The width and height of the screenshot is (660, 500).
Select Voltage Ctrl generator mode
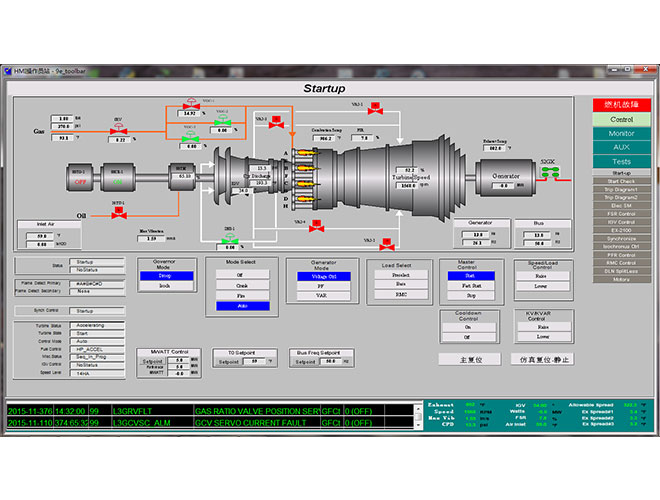[323, 277]
